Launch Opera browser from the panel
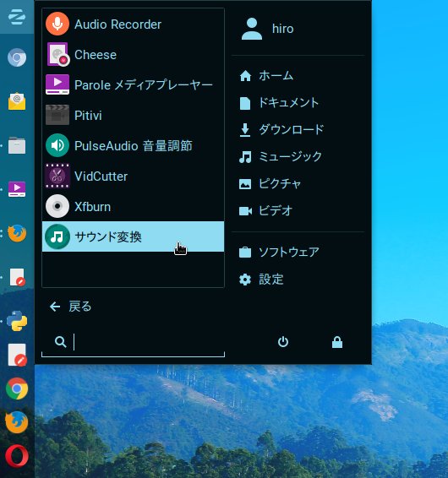Screen dimensions: 448x478 17,456
